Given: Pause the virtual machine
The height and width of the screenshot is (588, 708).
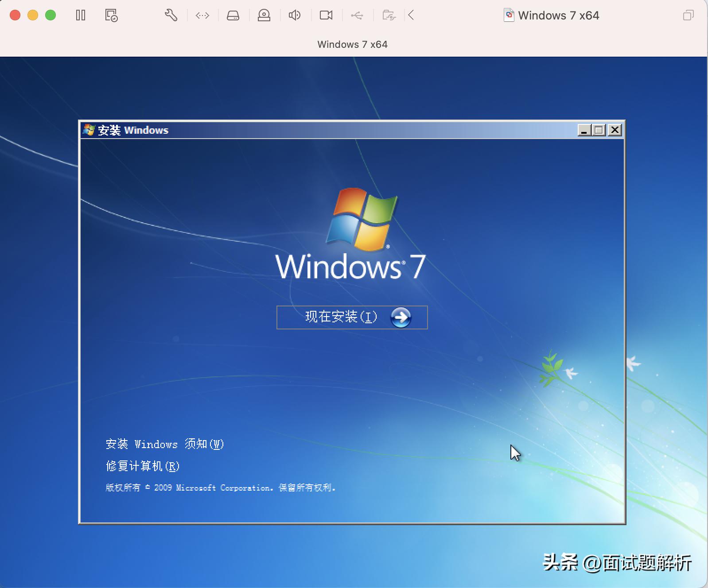Looking at the screenshot, I should 81,15.
